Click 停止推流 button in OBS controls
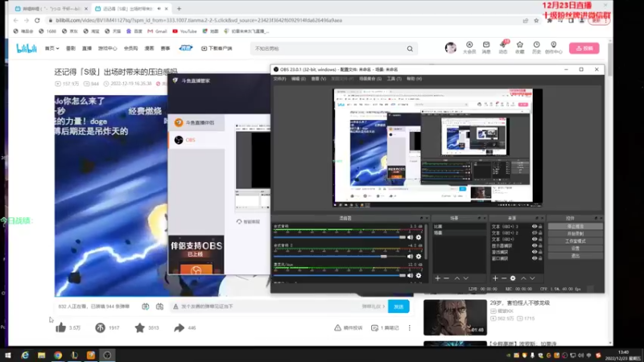The image size is (644, 362). pyautogui.click(x=576, y=227)
